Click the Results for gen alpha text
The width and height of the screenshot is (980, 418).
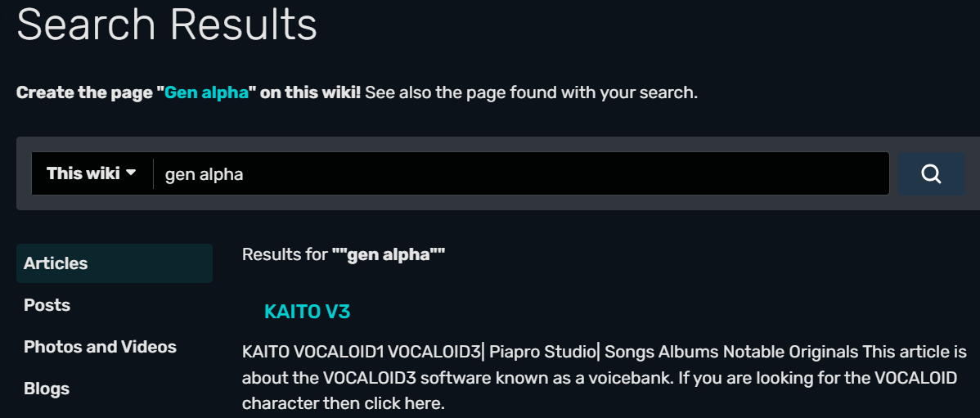(343, 254)
